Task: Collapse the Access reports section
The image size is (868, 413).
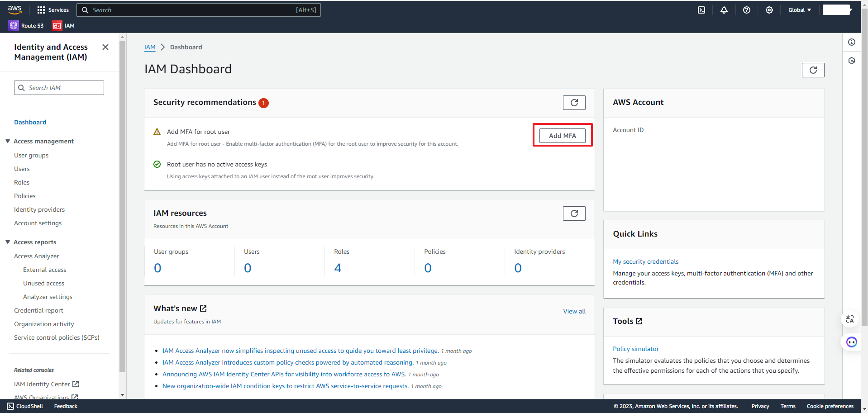Action: tap(8, 242)
